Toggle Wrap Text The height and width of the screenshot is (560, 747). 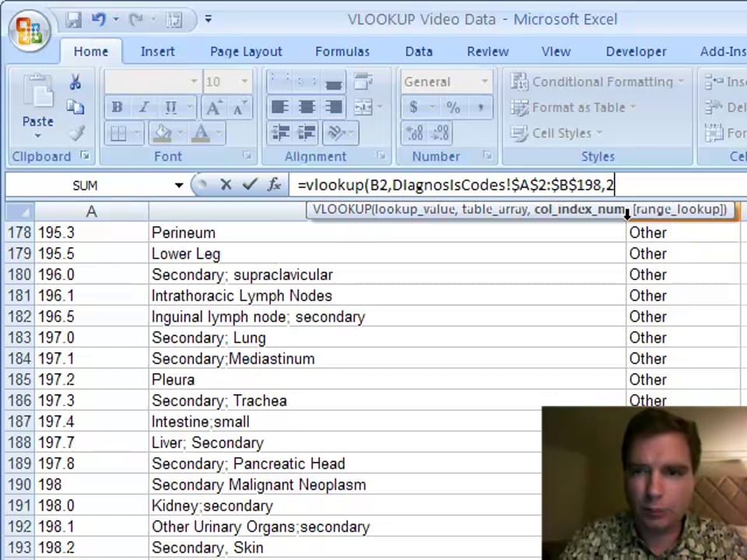(x=363, y=82)
